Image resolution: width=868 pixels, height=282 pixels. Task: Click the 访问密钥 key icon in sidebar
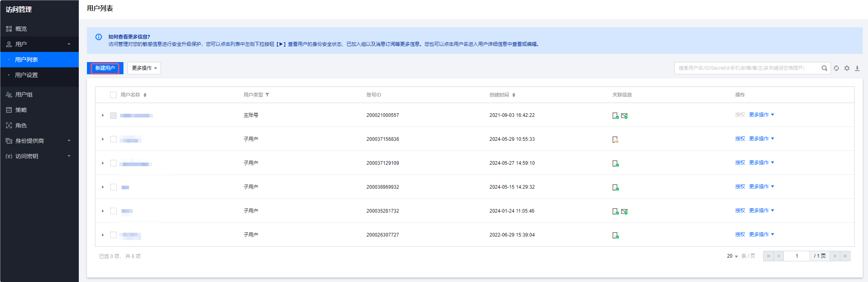pyautogui.click(x=9, y=156)
